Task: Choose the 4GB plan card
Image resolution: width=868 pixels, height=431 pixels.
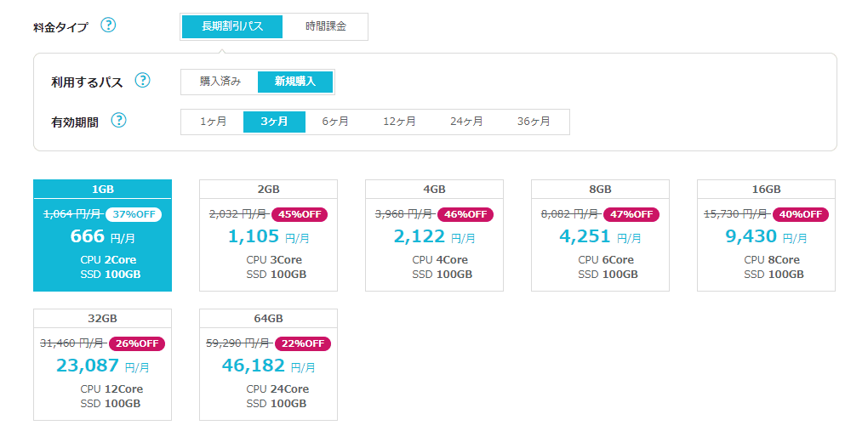Action: [435, 235]
